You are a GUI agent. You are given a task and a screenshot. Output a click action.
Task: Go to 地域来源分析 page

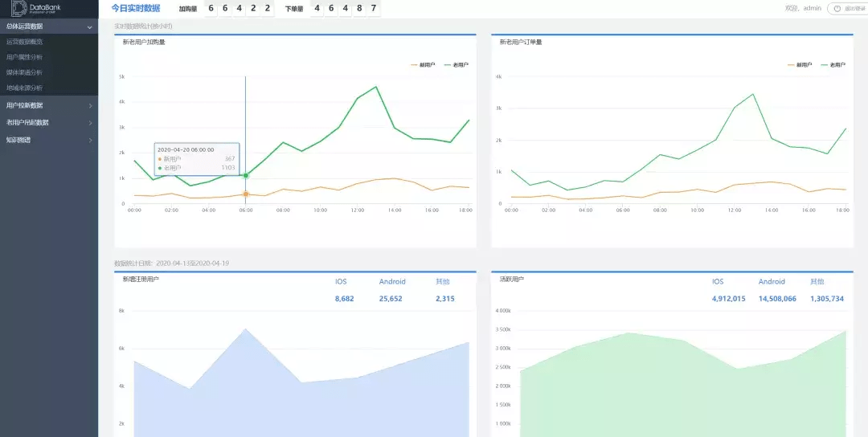point(25,88)
